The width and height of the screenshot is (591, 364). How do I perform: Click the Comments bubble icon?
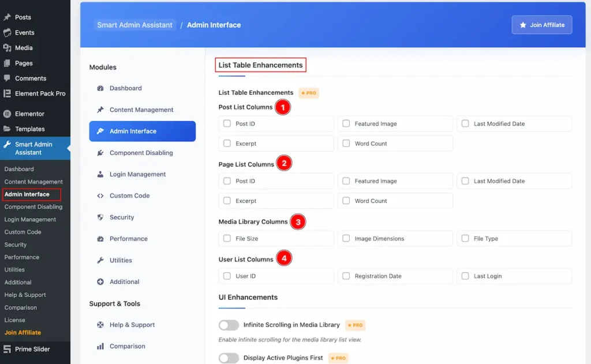7,78
